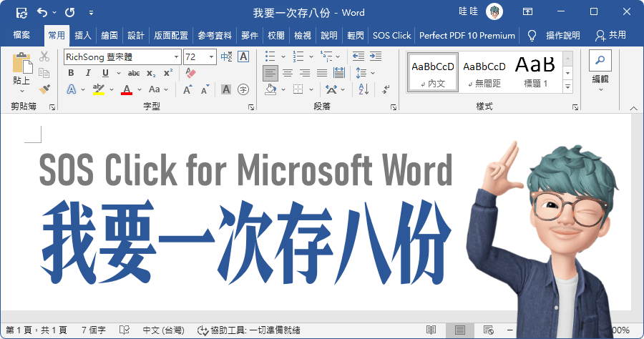Align text left

point(270,73)
